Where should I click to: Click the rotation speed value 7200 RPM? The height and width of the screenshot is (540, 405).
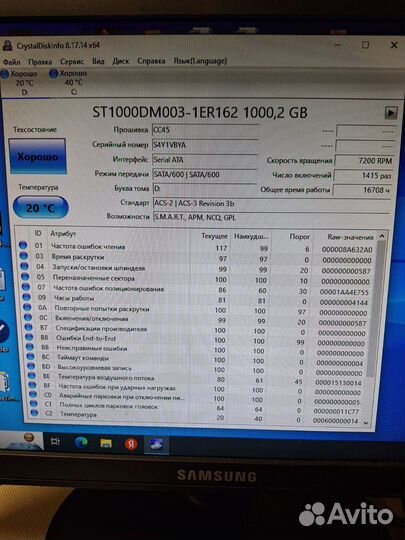point(364,161)
